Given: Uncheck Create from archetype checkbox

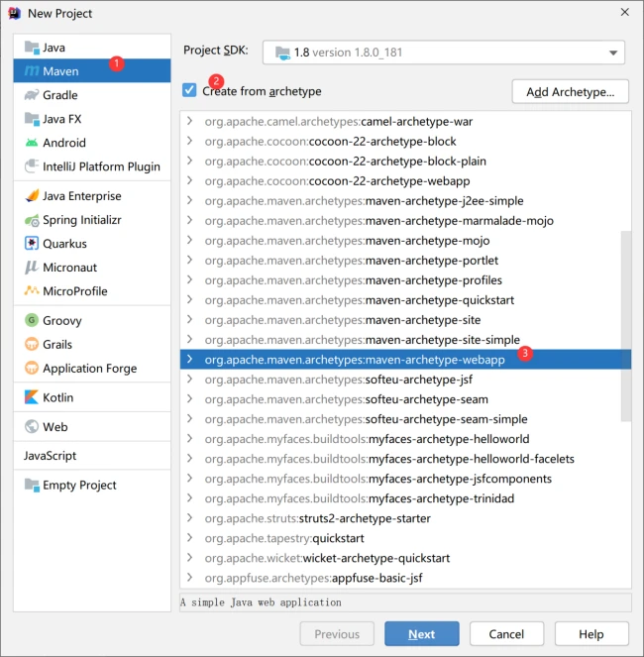Looking at the screenshot, I should (x=189, y=90).
